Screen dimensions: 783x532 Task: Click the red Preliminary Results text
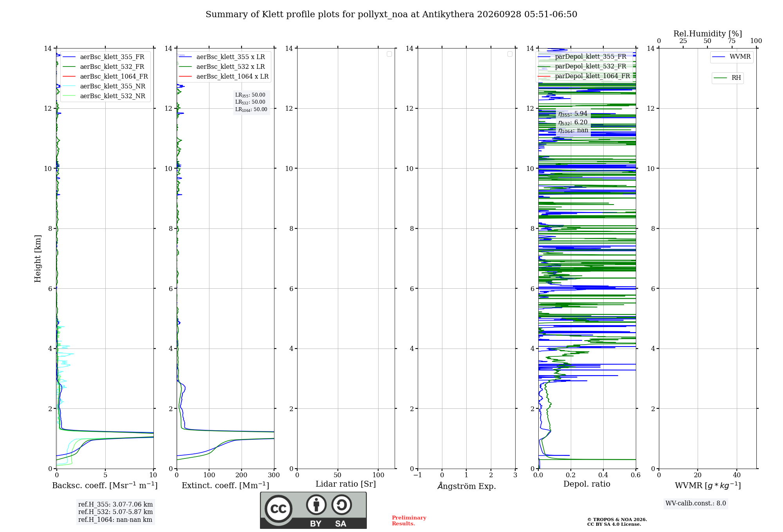(409, 521)
